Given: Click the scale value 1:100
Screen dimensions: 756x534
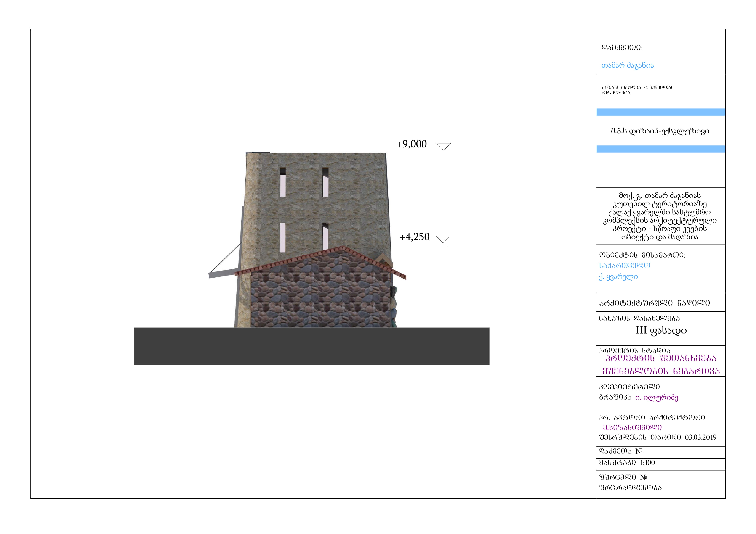Looking at the screenshot, I should 647,463.
